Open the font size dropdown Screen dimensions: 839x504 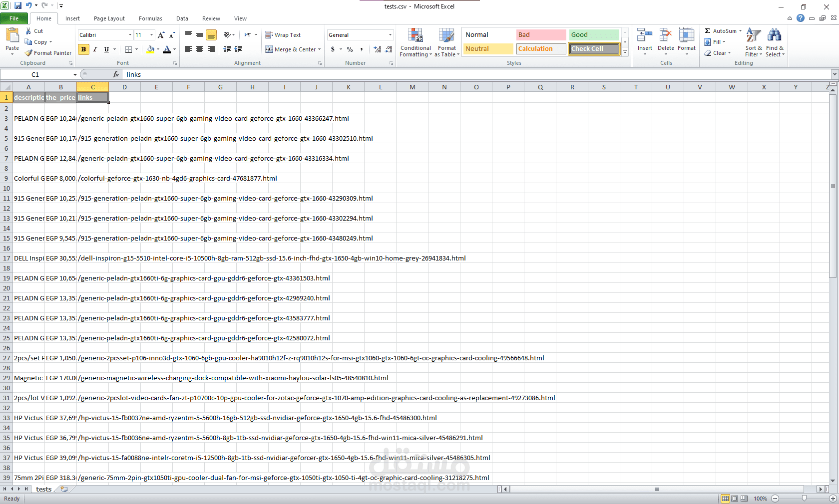click(151, 35)
